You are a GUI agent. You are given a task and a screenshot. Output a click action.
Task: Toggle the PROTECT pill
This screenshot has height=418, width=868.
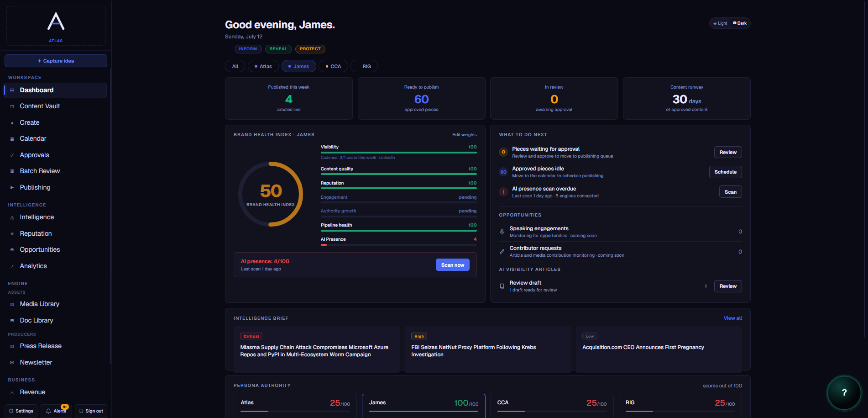(x=310, y=49)
